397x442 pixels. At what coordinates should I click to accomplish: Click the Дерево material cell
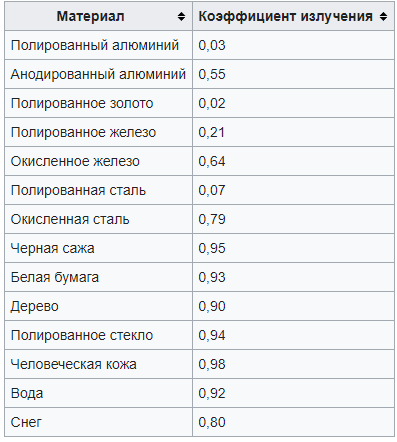[98, 306]
